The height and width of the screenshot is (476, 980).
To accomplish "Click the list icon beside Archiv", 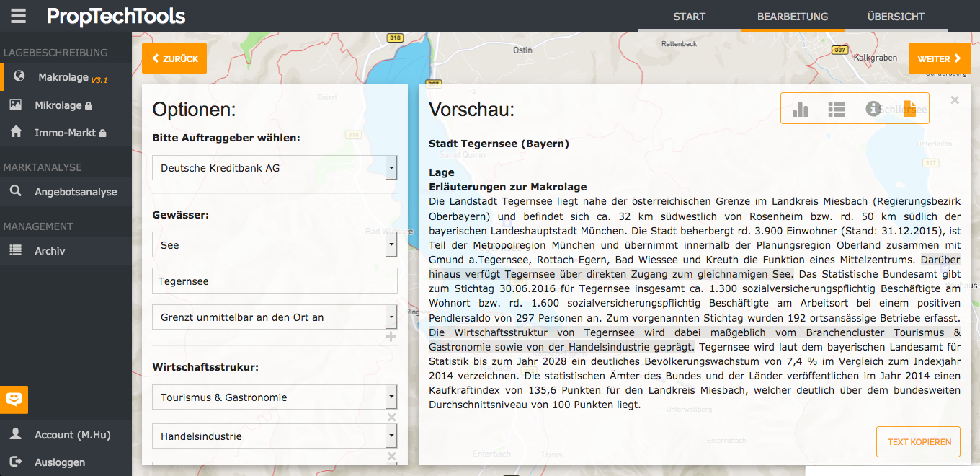I will point(15,250).
